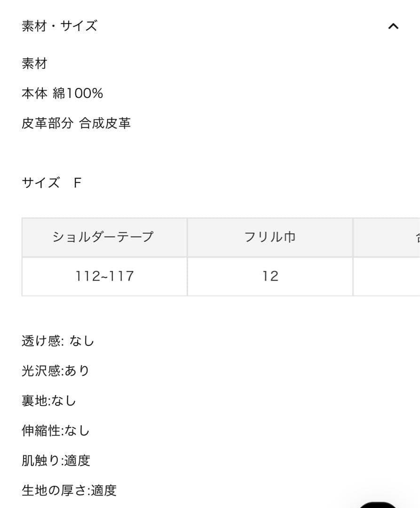
Task: Click the 素材・サイズ section heading
Action: pyautogui.click(x=59, y=26)
